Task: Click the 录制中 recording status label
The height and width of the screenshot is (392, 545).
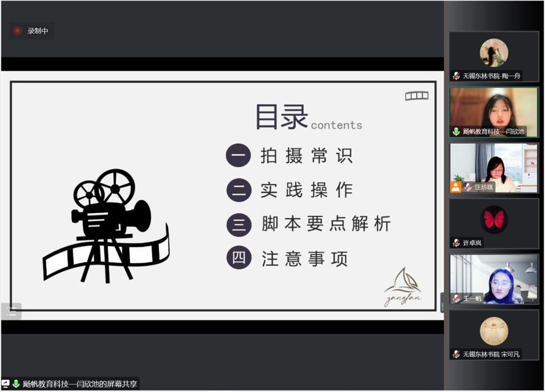Action: tap(38, 31)
